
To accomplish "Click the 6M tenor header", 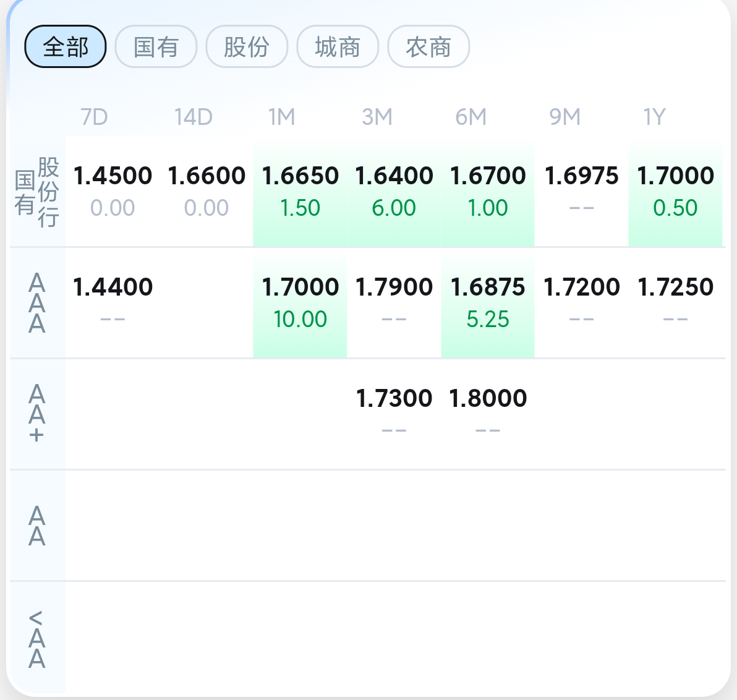I will point(471,117).
